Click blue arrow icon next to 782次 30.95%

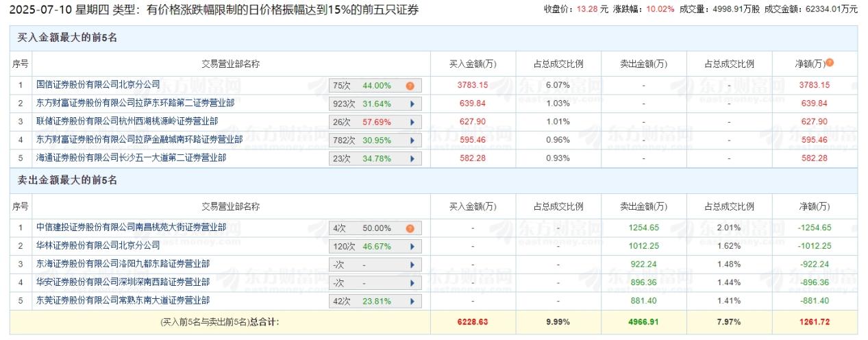[x=412, y=141]
